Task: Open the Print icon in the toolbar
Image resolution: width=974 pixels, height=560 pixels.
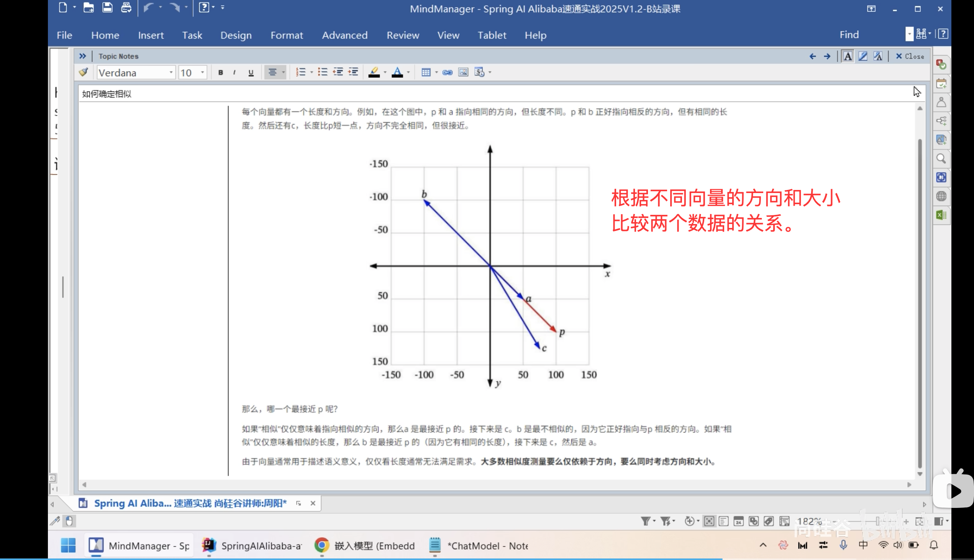Action: (126, 7)
